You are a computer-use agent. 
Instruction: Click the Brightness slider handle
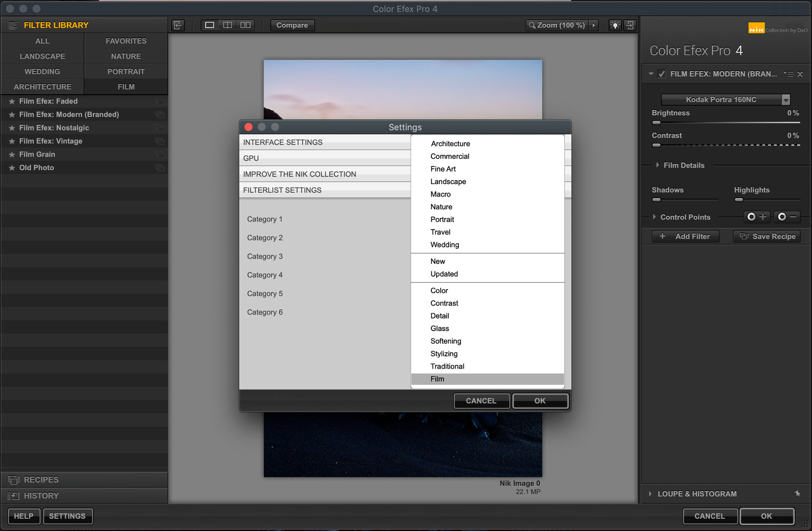click(x=656, y=122)
